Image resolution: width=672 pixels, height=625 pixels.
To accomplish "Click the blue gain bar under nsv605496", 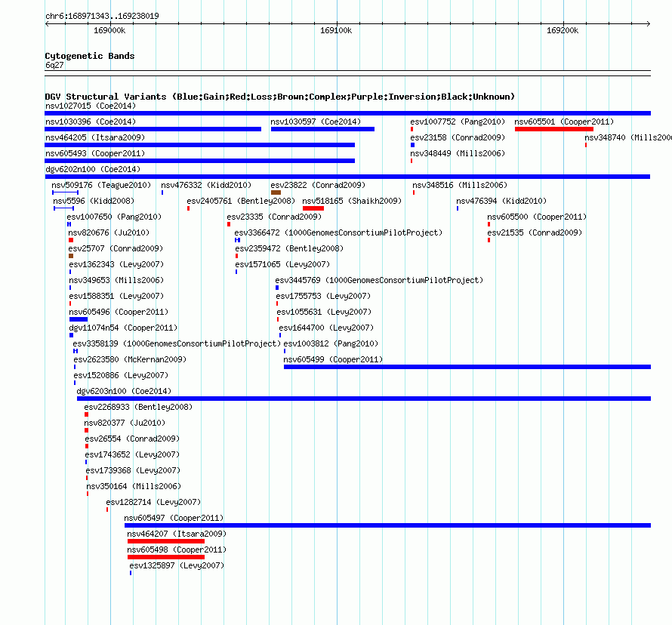I will [x=79, y=319].
